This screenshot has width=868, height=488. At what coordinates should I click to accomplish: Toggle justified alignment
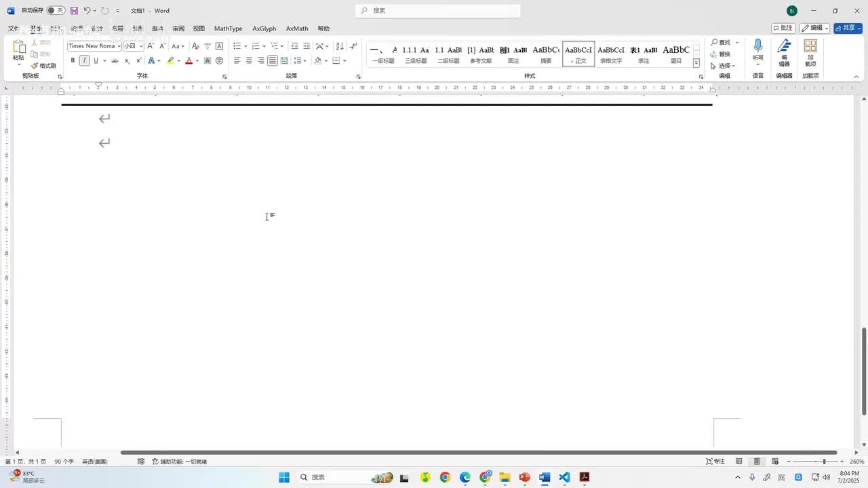[272, 61]
